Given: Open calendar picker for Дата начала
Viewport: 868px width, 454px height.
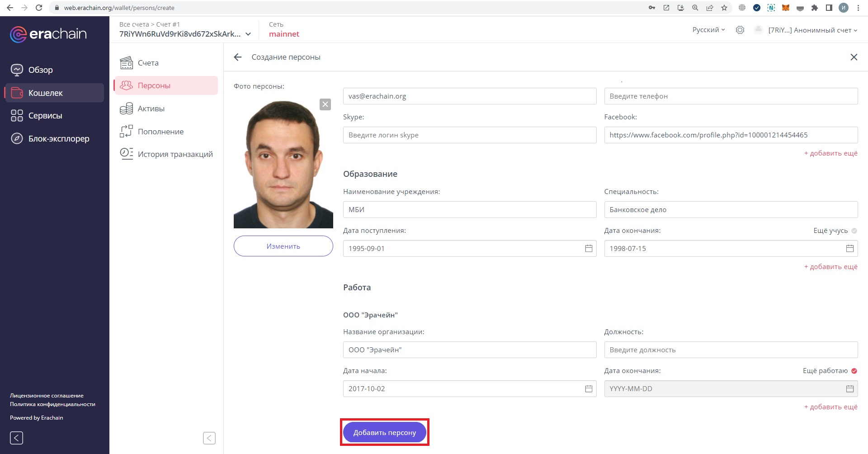Looking at the screenshot, I should [x=588, y=388].
